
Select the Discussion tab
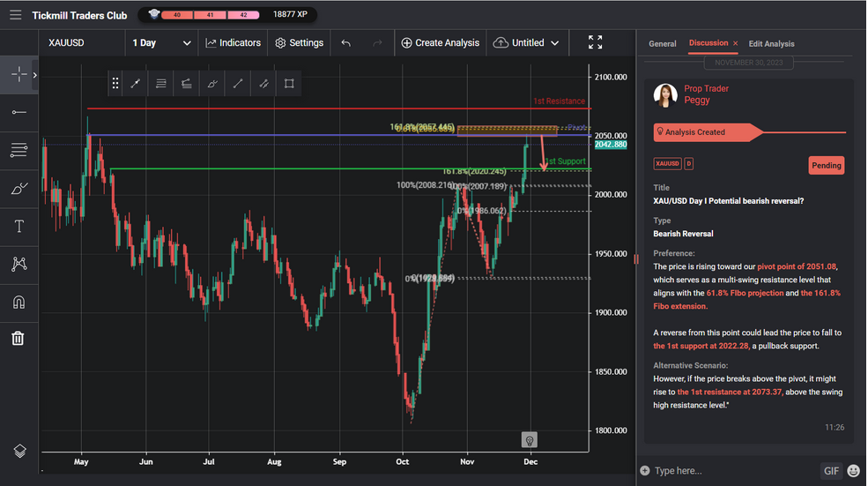pyautogui.click(x=708, y=43)
